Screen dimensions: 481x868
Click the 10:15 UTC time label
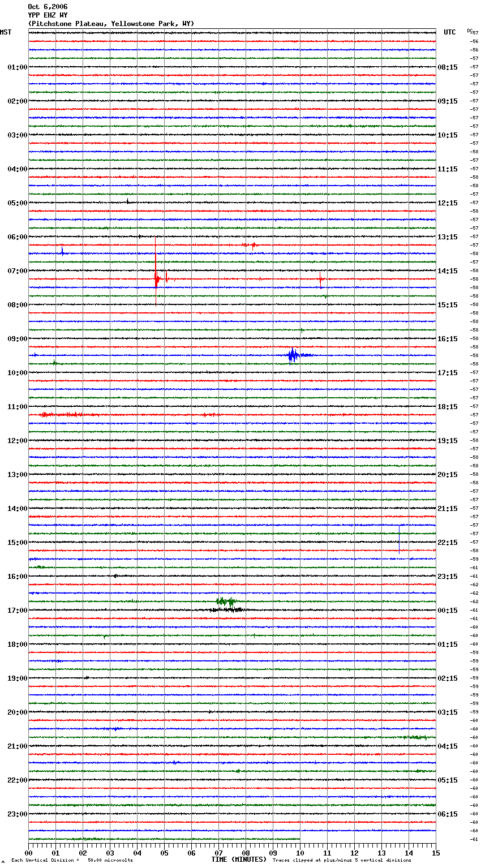point(448,135)
